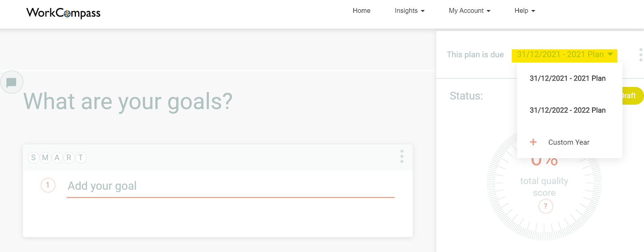Expand the Insights dropdown menu
The height and width of the screenshot is (252, 644).
click(409, 11)
